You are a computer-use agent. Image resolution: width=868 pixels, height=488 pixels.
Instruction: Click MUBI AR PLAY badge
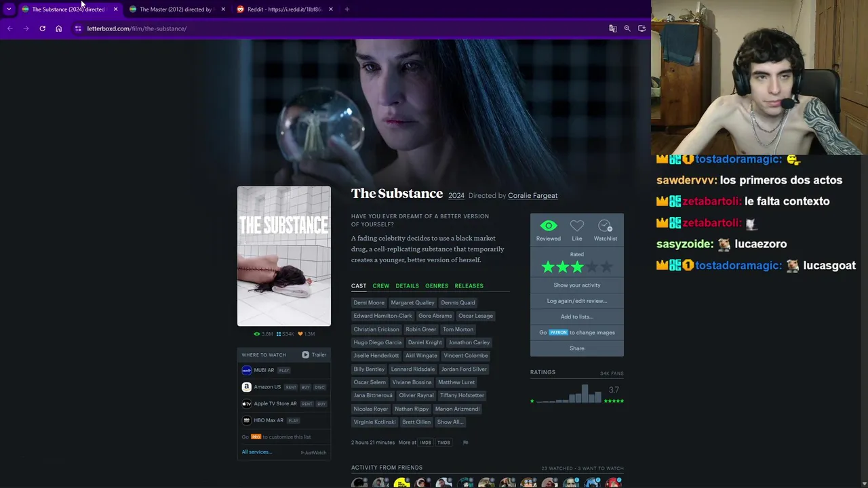tap(284, 371)
